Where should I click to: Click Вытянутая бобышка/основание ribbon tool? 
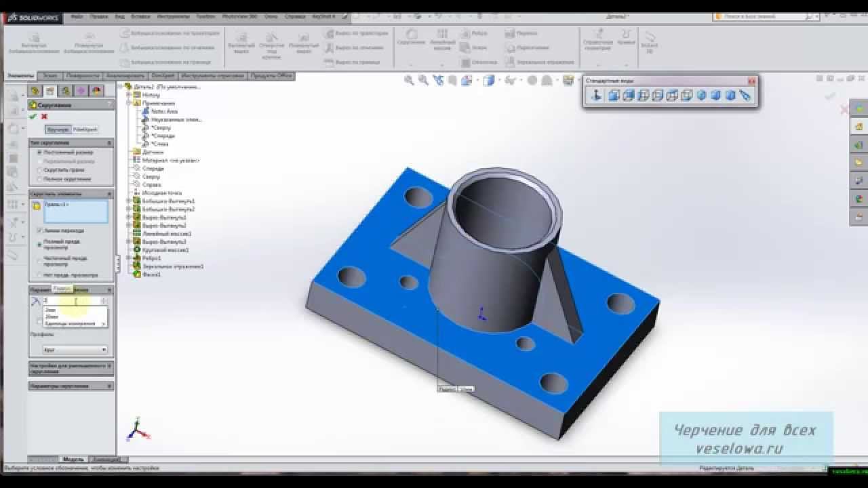(33, 42)
